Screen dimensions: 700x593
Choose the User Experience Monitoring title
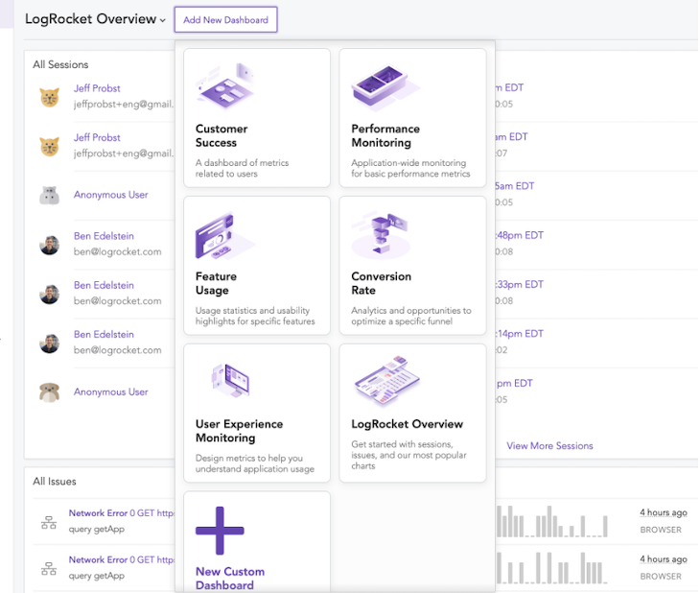pos(240,431)
